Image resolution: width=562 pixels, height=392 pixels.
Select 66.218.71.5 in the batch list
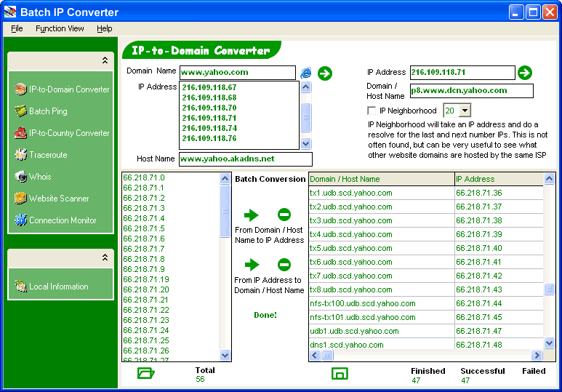tap(144, 228)
